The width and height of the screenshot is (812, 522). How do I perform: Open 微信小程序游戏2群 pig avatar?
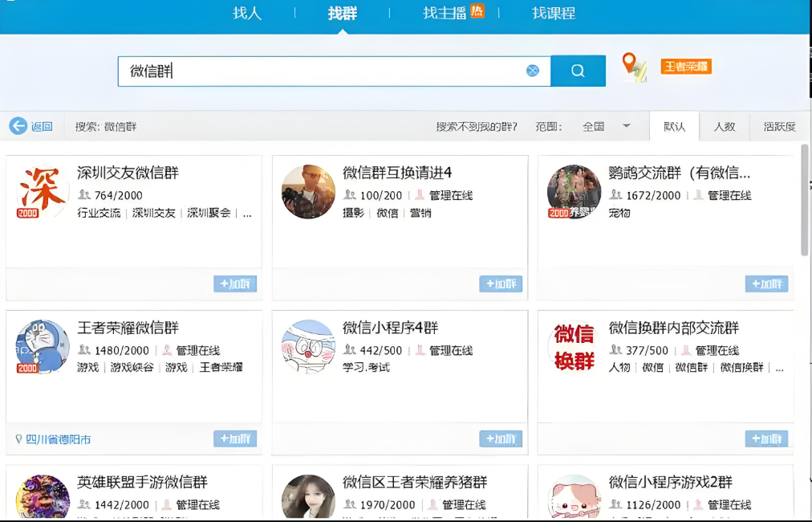(574, 496)
